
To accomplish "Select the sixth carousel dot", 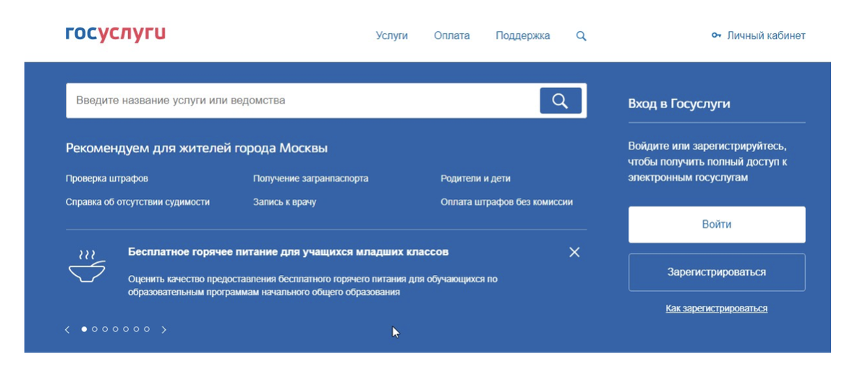I will (136, 329).
